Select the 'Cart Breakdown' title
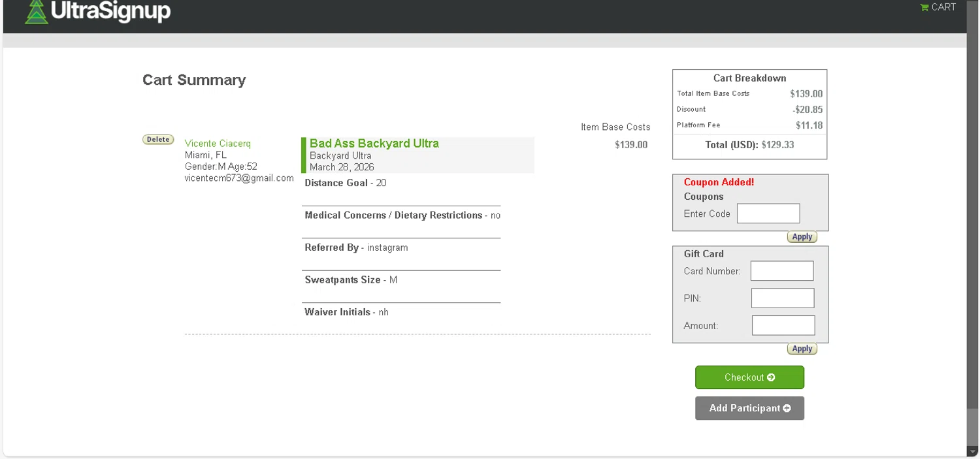 pos(749,78)
